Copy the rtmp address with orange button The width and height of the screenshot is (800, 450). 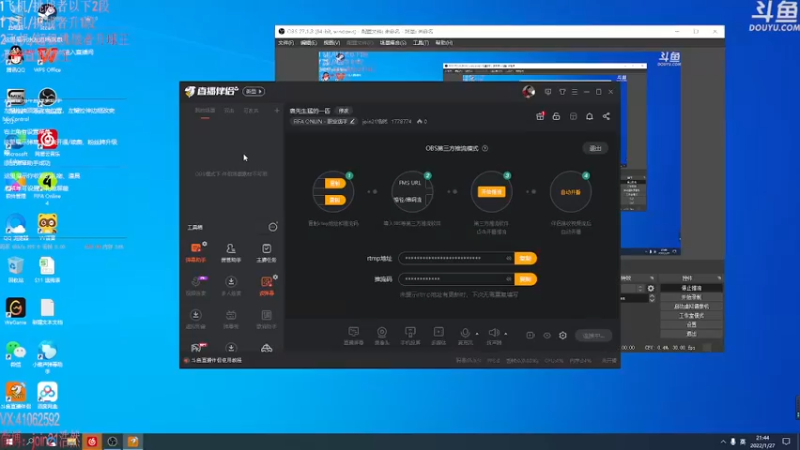point(526,258)
